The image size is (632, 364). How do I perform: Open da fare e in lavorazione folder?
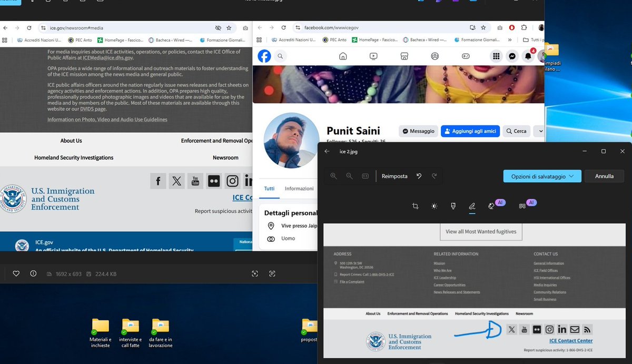coord(160,333)
